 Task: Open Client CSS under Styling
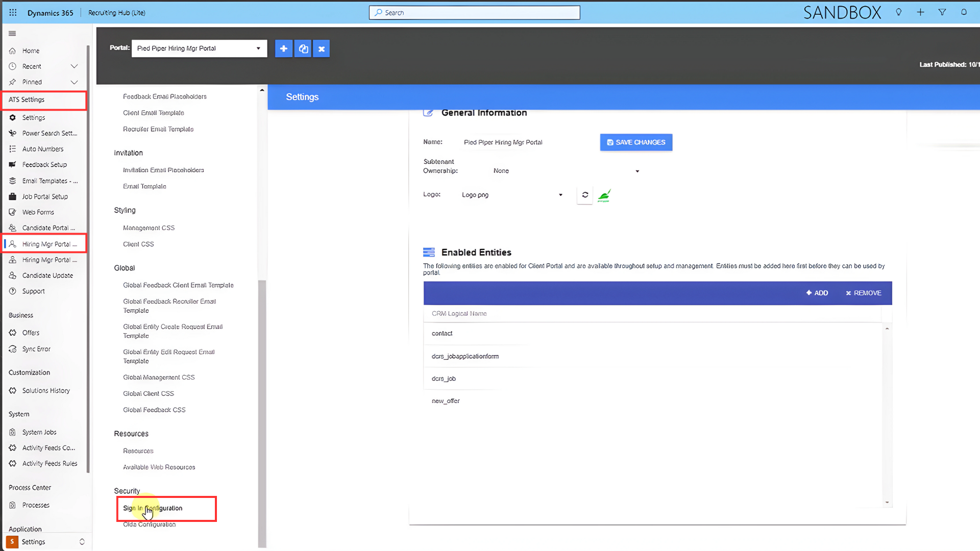point(138,245)
